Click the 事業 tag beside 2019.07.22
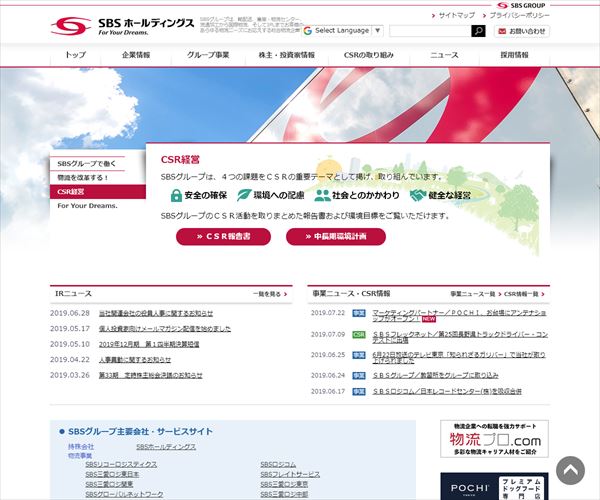Viewport: 600px width, 500px height. click(359, 313)
